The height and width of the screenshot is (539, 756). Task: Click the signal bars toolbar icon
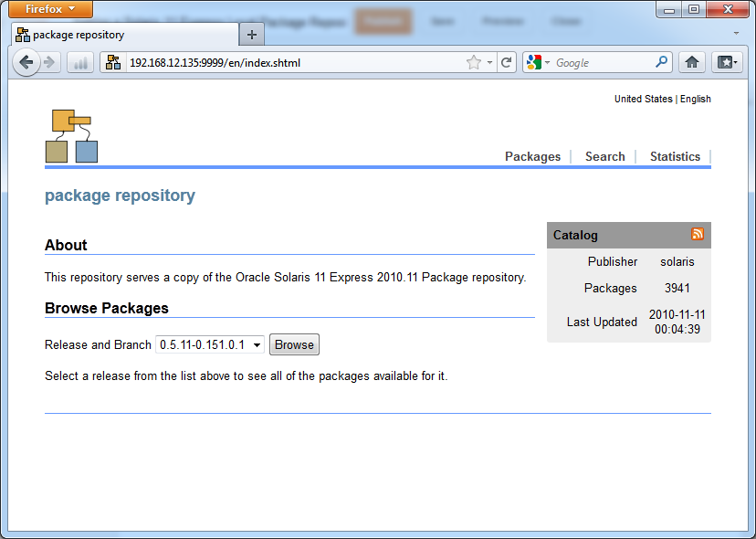point(80,62)
